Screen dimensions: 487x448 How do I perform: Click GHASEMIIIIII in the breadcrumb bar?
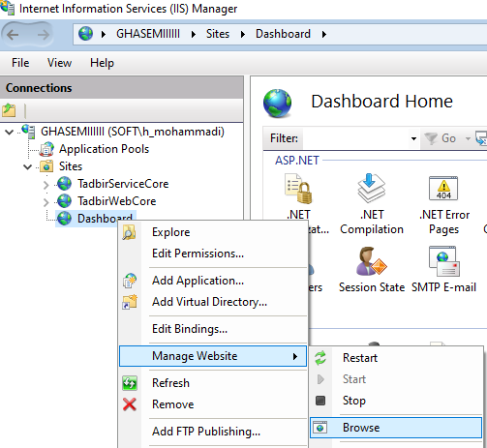[148, 34]
